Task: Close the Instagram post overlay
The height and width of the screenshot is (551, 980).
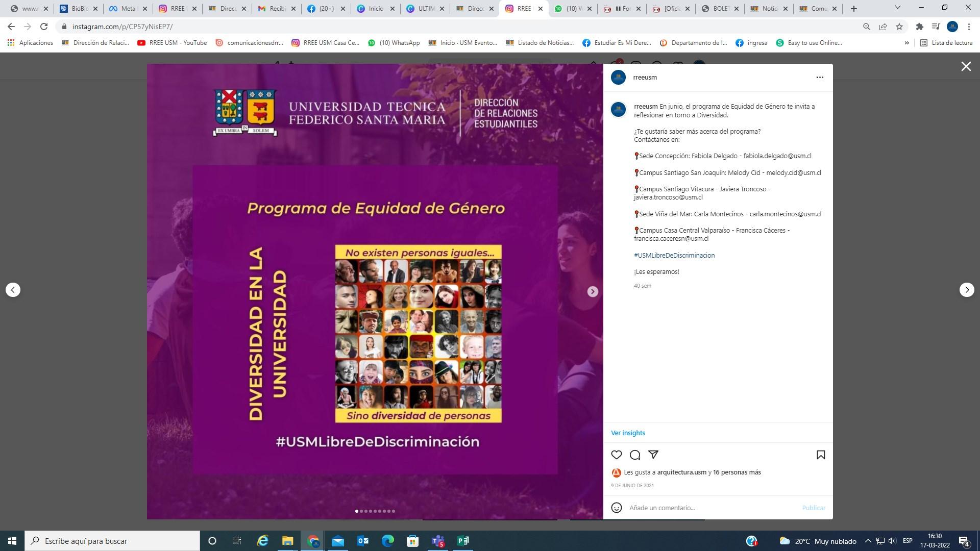Action: (966, 66)
